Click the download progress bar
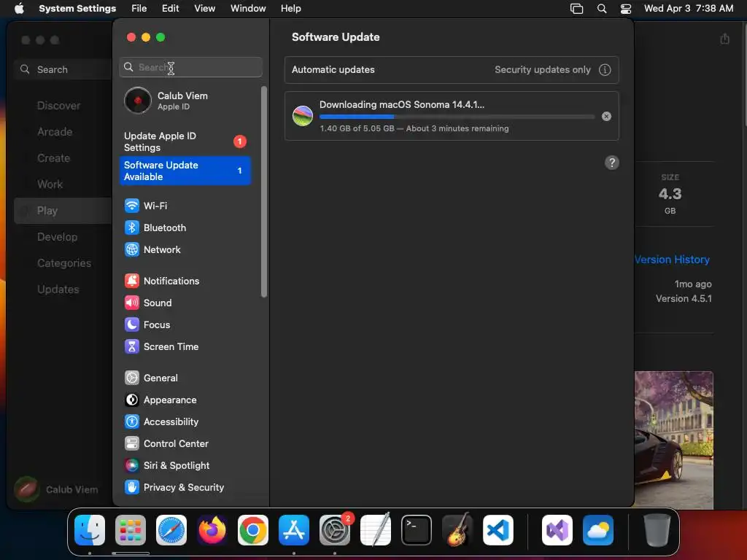The height and width of the screenshot is (560, 747). (457, 116)
